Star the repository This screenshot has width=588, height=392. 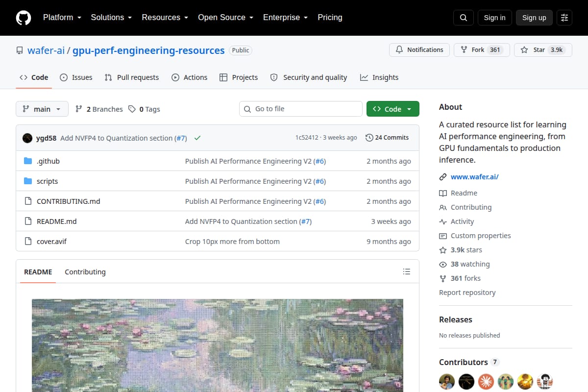point(543,50)
